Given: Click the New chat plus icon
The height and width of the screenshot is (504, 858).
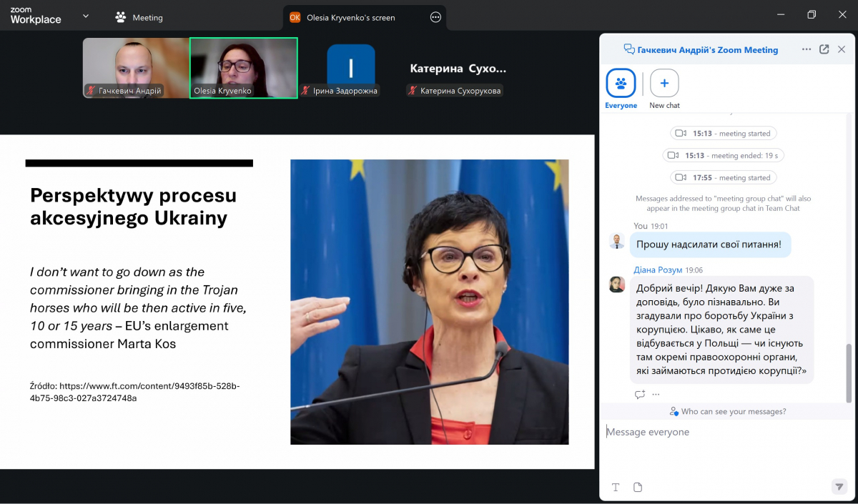Looking at the screenshot, I should click(x=664, y=84).
